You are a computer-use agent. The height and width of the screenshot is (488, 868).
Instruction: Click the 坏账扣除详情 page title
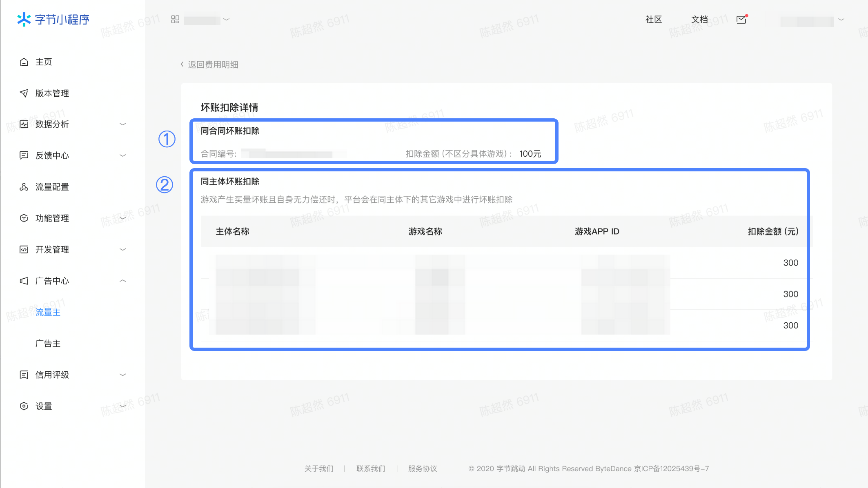point(229,107)
